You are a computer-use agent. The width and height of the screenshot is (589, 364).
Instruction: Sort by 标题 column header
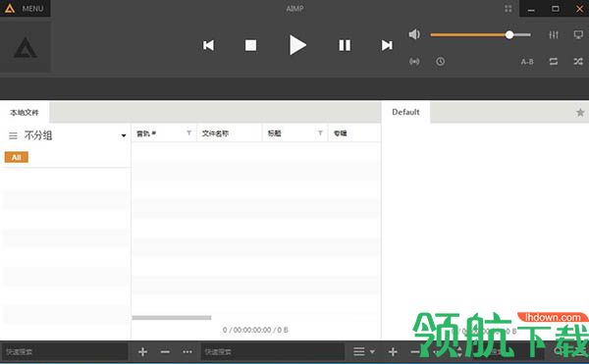point(275,133)
